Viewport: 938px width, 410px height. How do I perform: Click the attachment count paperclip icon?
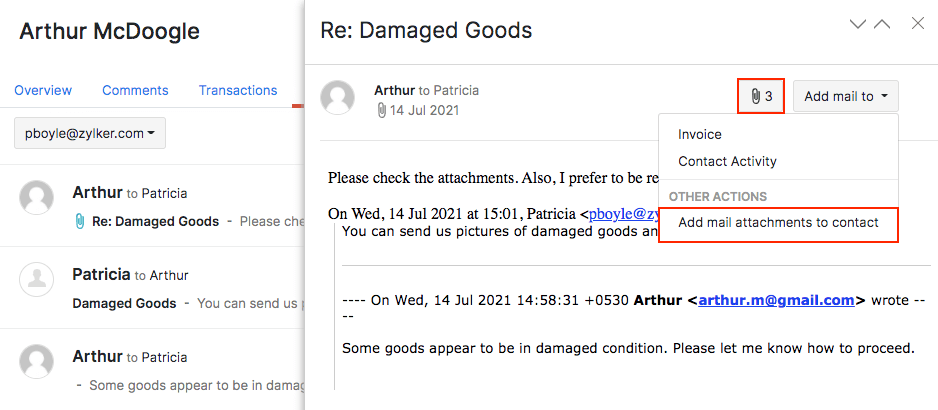coord(755,96)
